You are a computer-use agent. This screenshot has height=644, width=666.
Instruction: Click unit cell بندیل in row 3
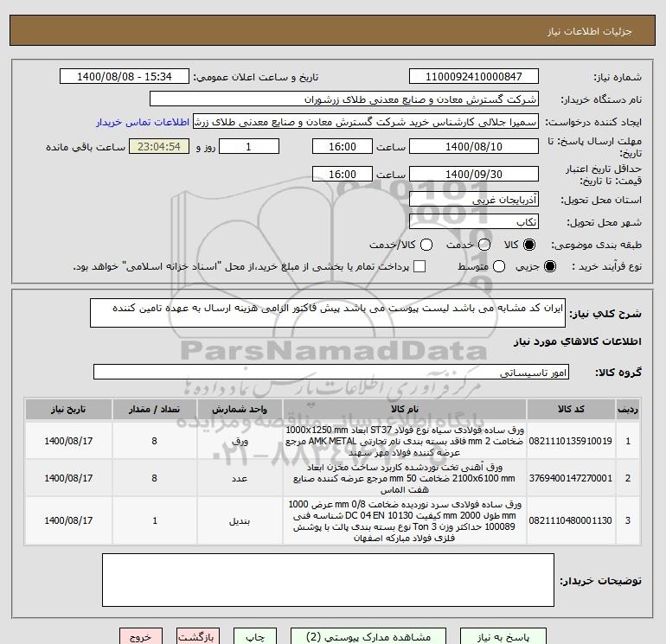point(240,520)
